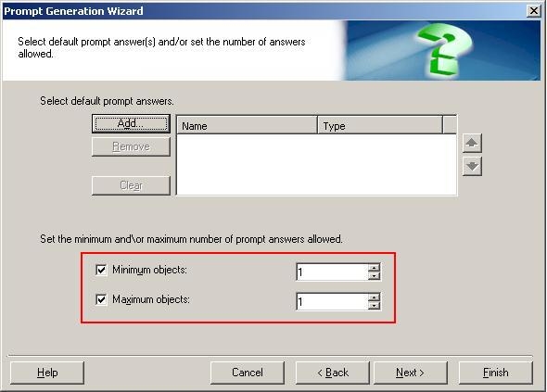Open Help for the wizard
The height and width of the screenshot is (392, 547).
(x=47, y=373)
